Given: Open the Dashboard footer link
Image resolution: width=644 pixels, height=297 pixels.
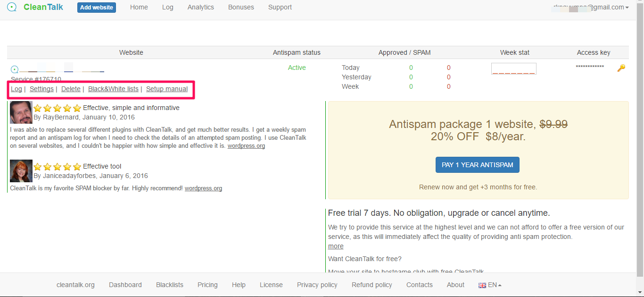Looking at the screenshot, I should (x=125, y=285).
